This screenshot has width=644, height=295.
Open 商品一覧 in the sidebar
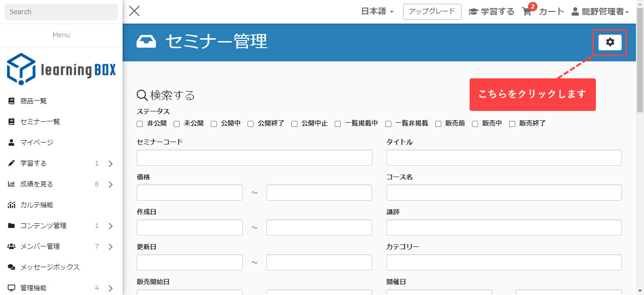33,101
